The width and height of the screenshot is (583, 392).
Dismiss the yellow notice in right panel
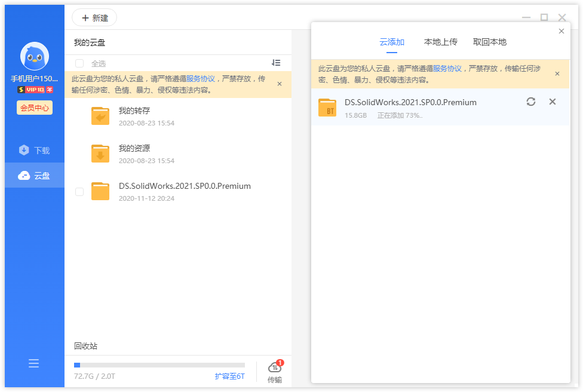point(557,74)
